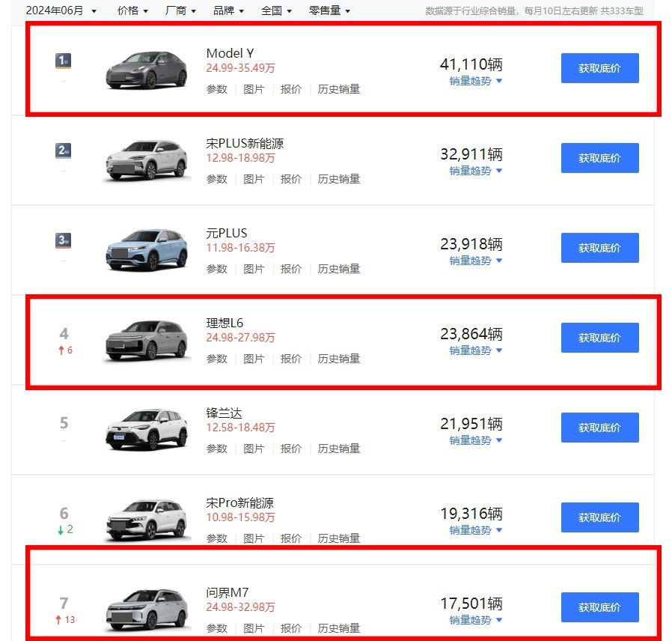672x641 pixels.
Task: Click 获取底价 button for 宋Pro新能源
Action: [x=599, y=517]
